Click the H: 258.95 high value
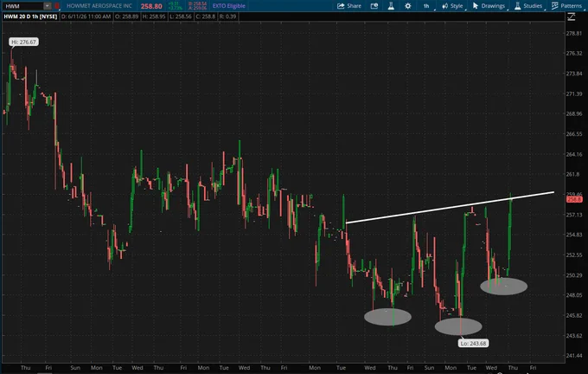588x374 pixels. tap(154, 16)
